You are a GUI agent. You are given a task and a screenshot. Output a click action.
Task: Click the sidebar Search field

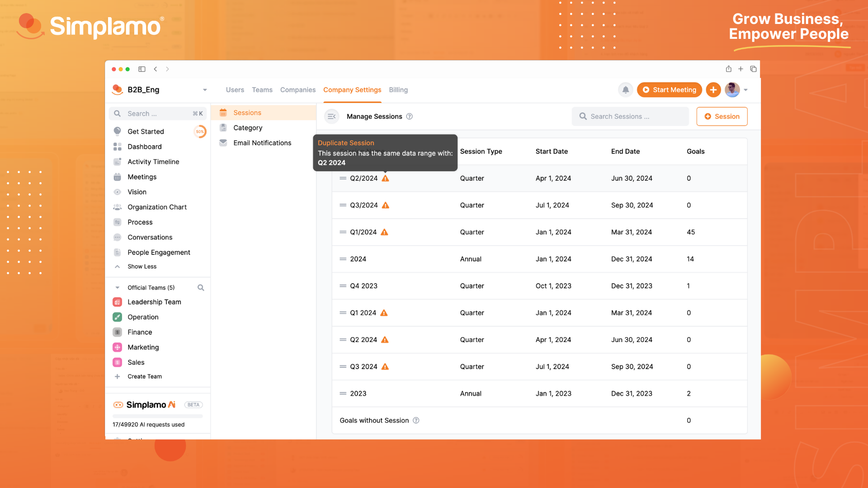pos(158,113)
